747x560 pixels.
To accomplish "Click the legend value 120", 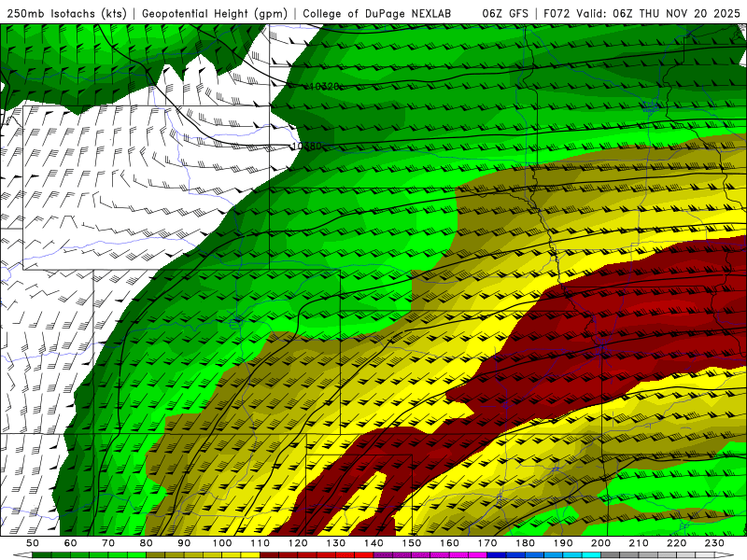I will coord(298,543).
